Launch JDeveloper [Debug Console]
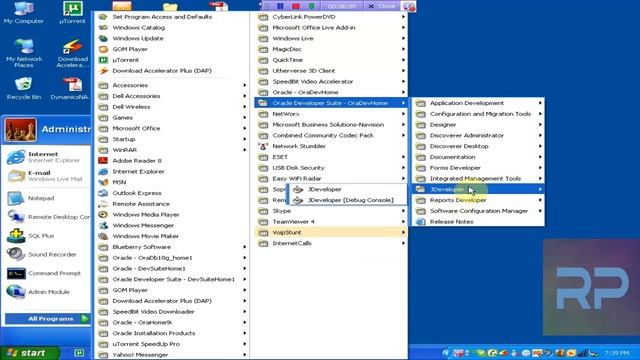The height and width of the screenshot is (360, 640). [347, 200]
